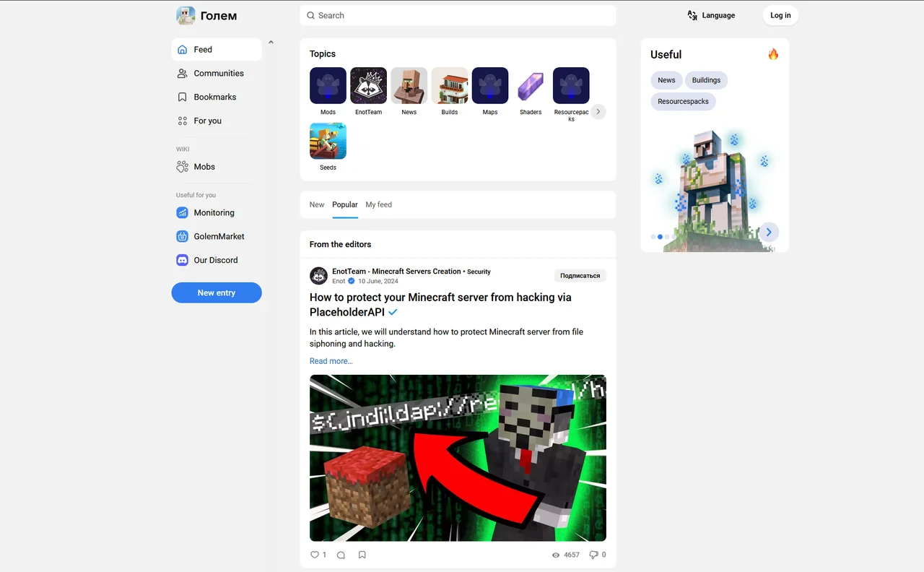Open For you section

217,121
